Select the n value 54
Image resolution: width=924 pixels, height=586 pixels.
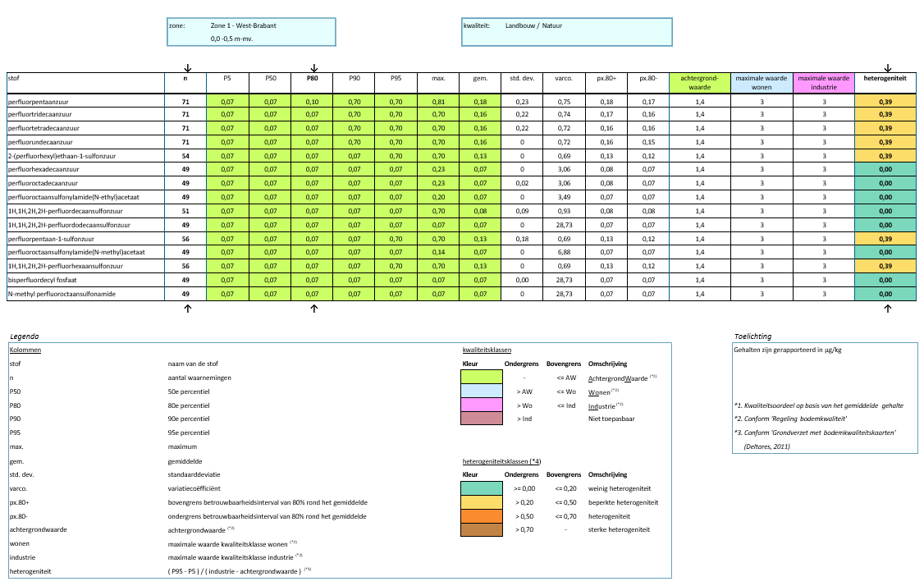pyautogui.click(x=185, y=156)
